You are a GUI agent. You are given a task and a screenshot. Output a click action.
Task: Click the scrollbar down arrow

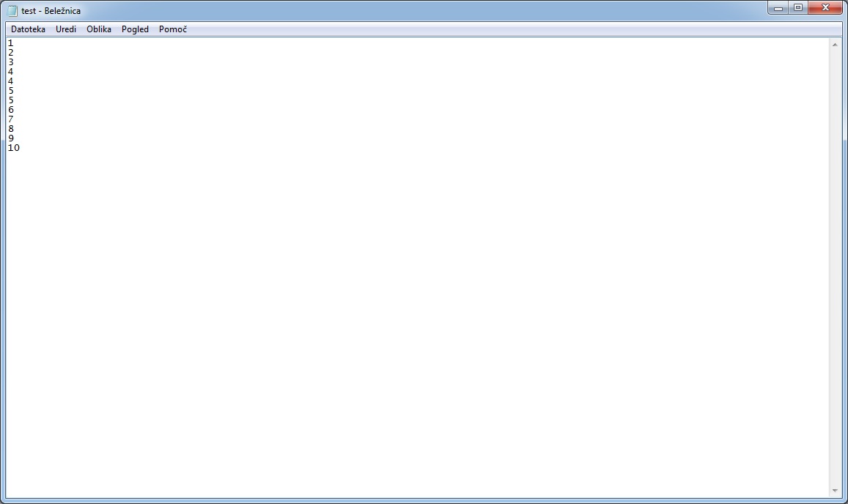pos(835,491)
